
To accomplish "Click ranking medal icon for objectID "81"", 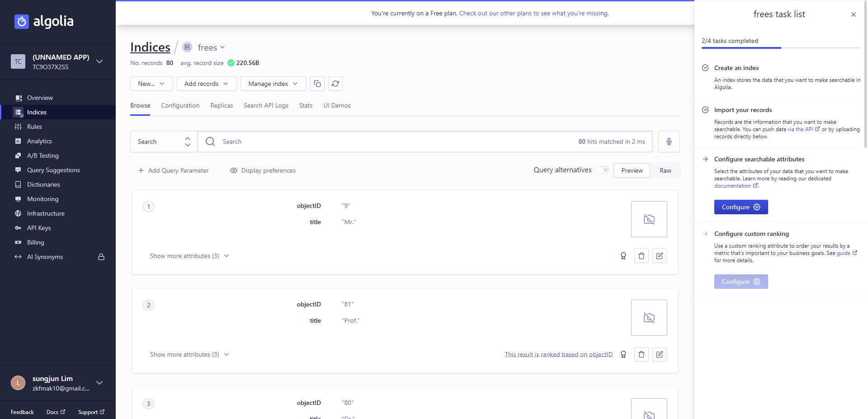I will click(623, 354).
